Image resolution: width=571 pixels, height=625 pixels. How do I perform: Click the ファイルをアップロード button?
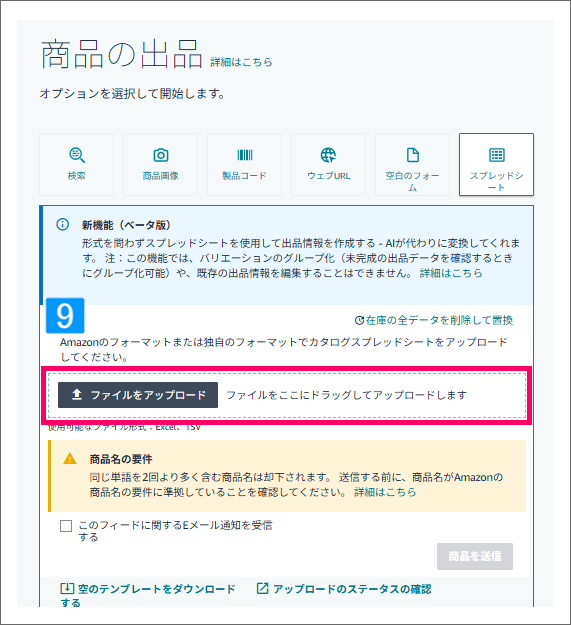(x=138, y=395)
